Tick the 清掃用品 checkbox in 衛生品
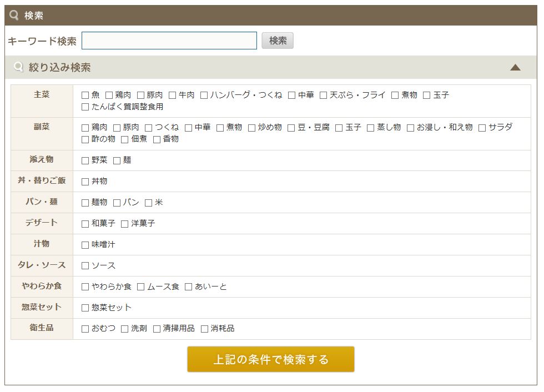Image resolution: width=544 pixels, height=392 pixels. click(157, 329)
